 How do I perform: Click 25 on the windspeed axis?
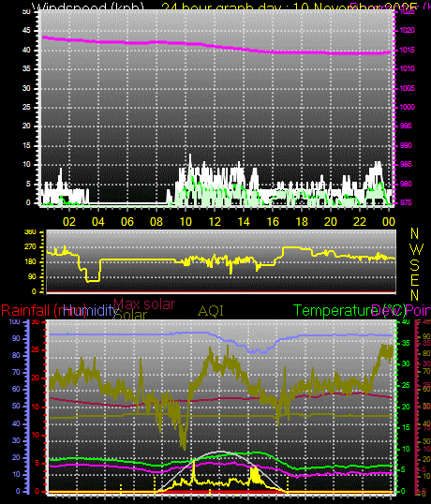(x=26, y=107)
